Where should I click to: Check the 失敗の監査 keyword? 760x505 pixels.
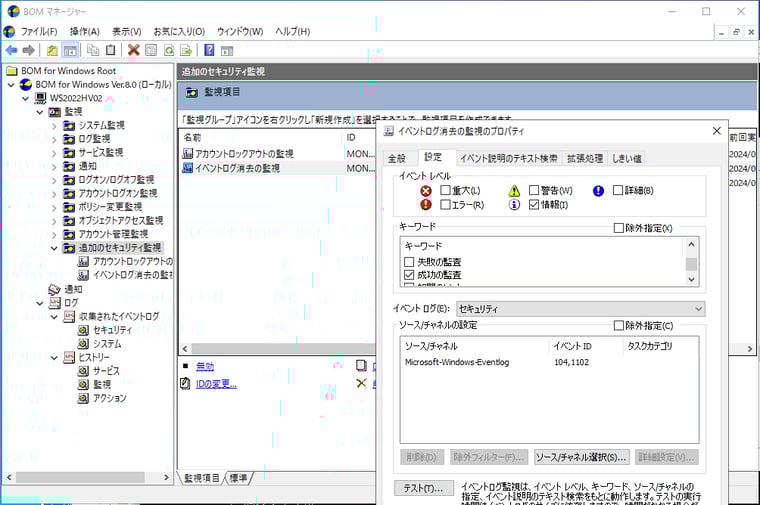409,262
